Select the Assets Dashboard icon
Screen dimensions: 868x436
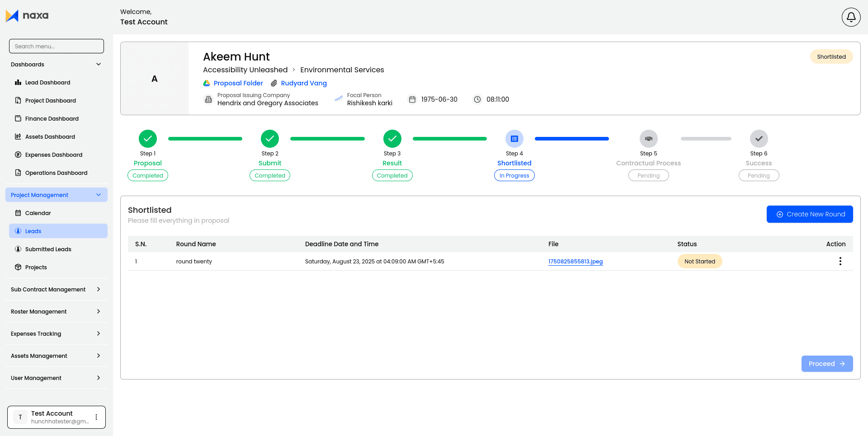pos(19,136)
